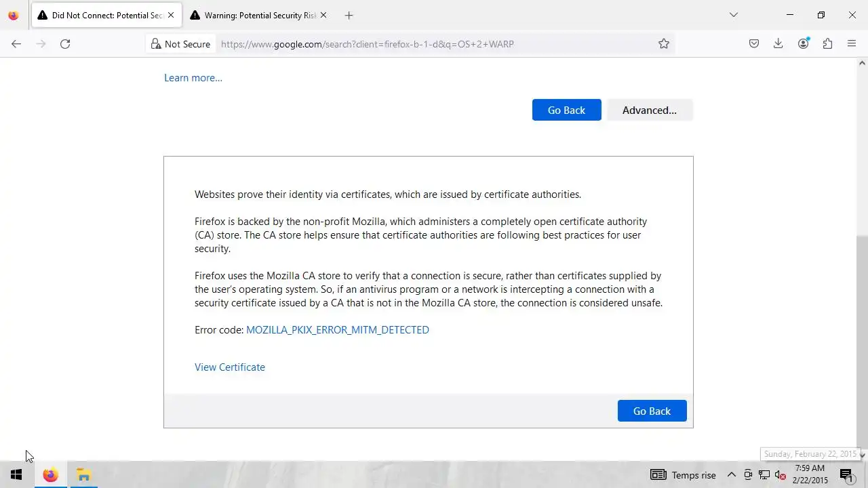
Task: Toggle the Advanced... button
Action: (x=650, y=110)
